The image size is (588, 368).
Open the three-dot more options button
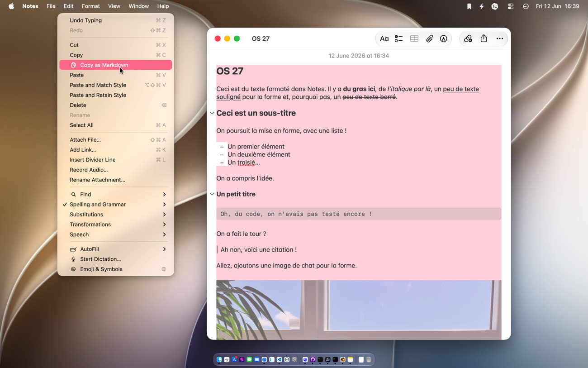pos(499,38)
